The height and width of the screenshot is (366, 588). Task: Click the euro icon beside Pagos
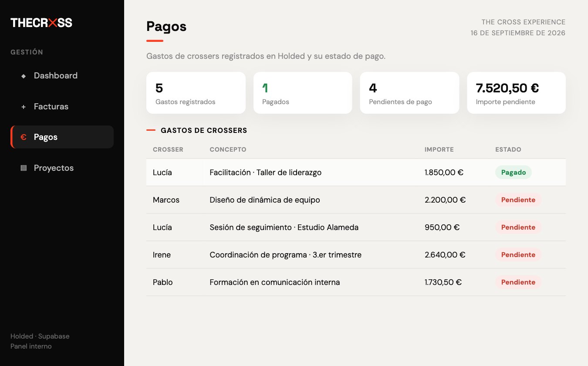point(24,137)
